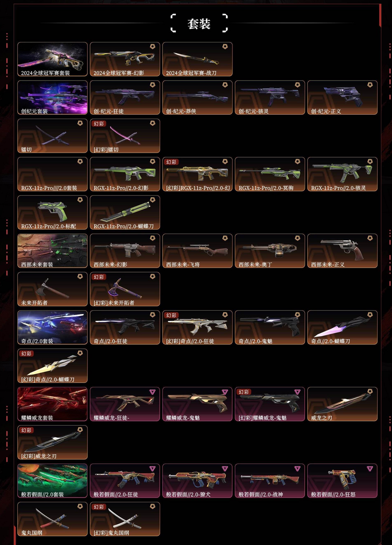The height and width of the screenshot is (545, 392).
Task: Open the [幻彩]鬼丸国纲 sword card
Action: (x=125, y=519)
